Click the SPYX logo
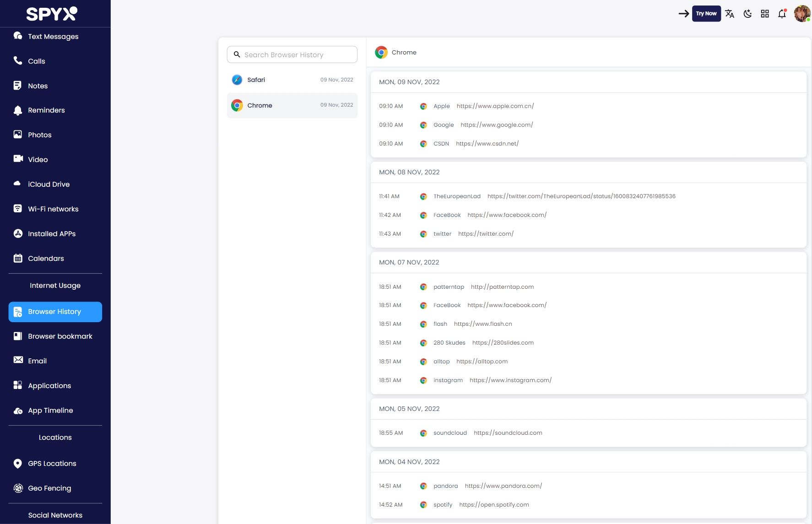This screenshot has height=524, width=812. [x=52, y=14]
